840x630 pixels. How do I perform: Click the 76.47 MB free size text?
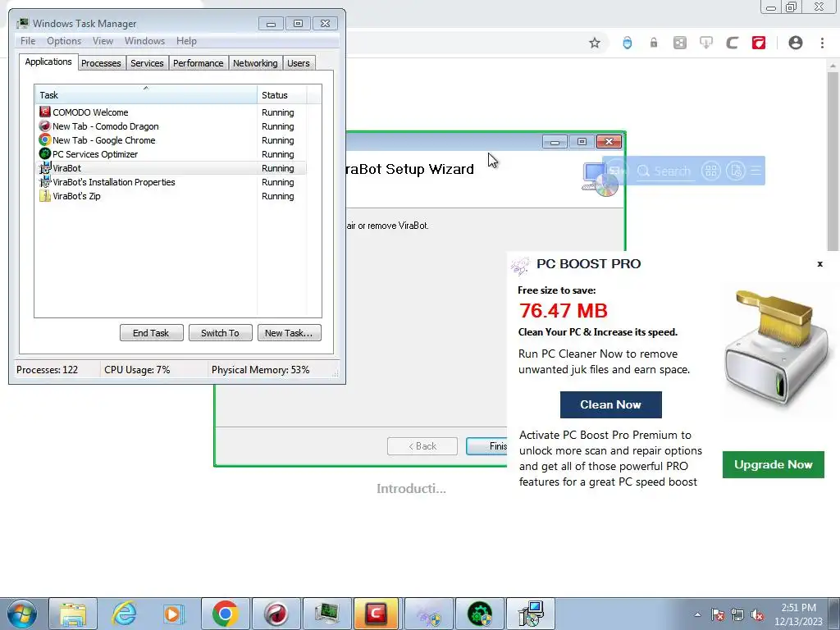563,311
